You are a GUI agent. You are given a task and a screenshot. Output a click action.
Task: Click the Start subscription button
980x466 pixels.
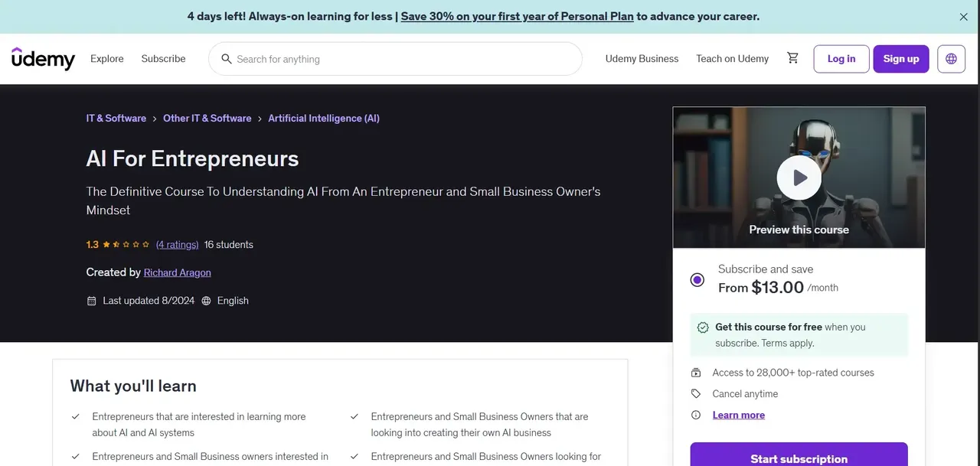(799, 455)
